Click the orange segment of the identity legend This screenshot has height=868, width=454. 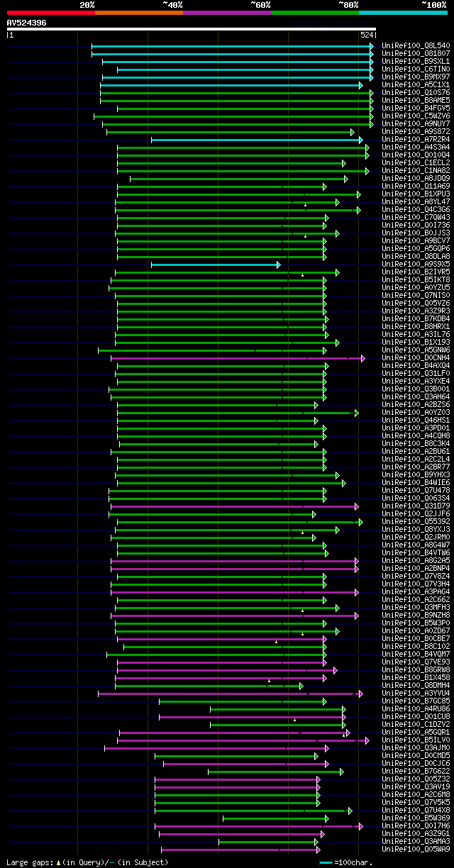138,13
